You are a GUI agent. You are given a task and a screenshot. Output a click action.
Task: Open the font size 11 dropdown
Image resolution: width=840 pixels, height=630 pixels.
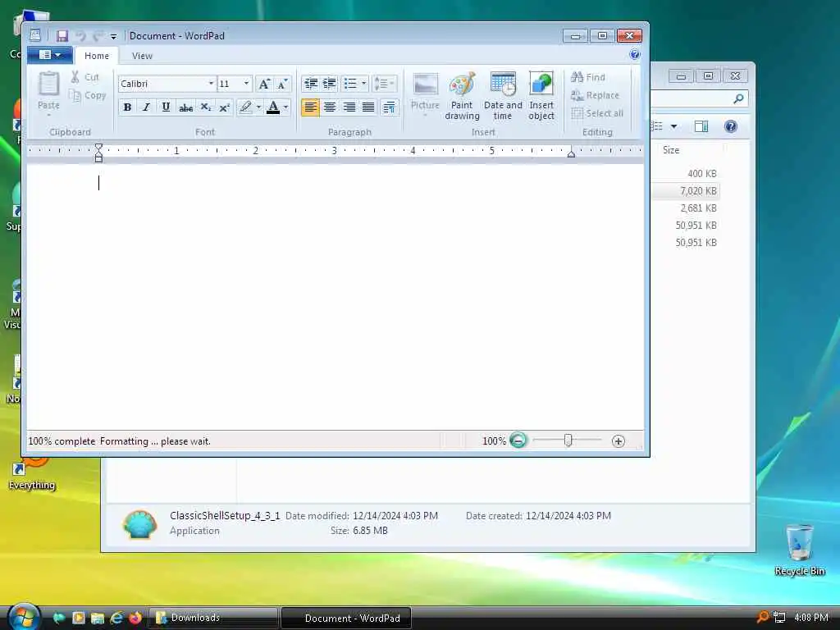(x=246, y=84)
